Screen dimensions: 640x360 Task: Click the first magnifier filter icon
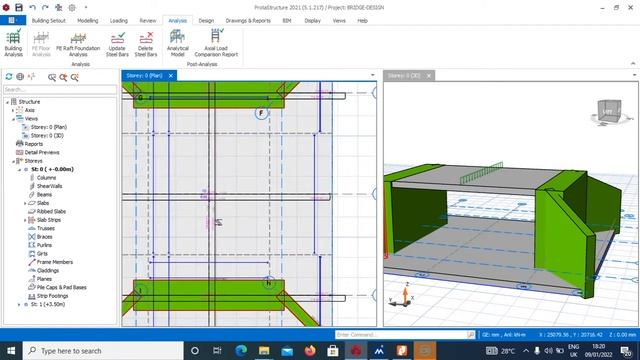pyautogui.click(x=52, y=77)
